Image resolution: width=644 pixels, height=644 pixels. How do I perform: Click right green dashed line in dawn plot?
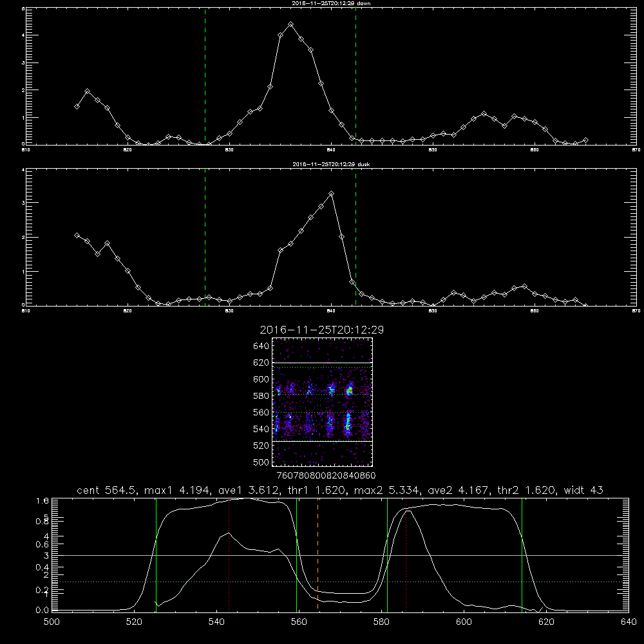pyautogui.click(x=355, y=76)
